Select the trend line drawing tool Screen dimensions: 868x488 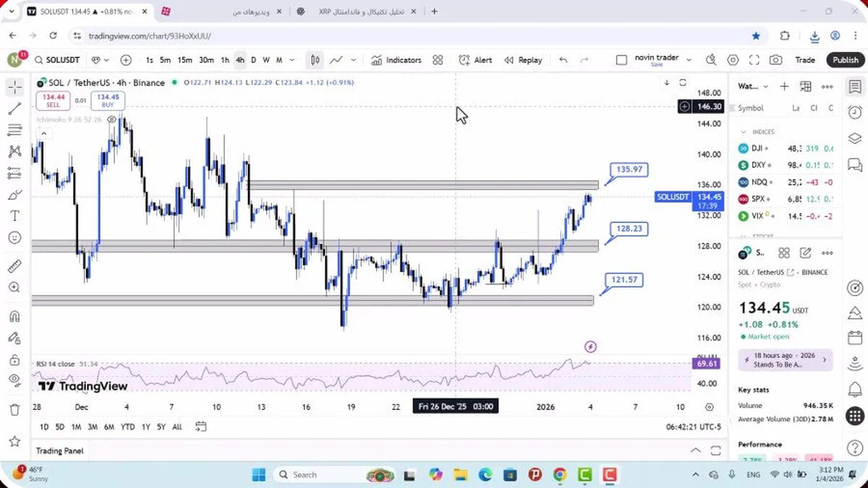pyautogui.click(x=14, y=109)
